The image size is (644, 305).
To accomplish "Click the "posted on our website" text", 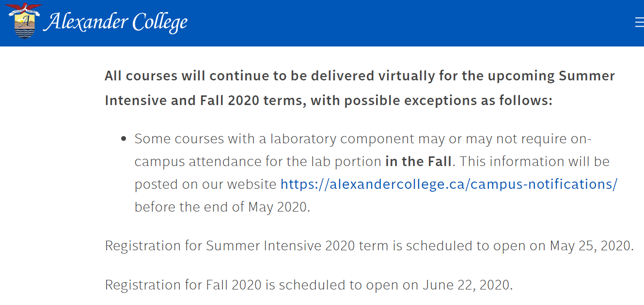I will [x=205, y=184].
